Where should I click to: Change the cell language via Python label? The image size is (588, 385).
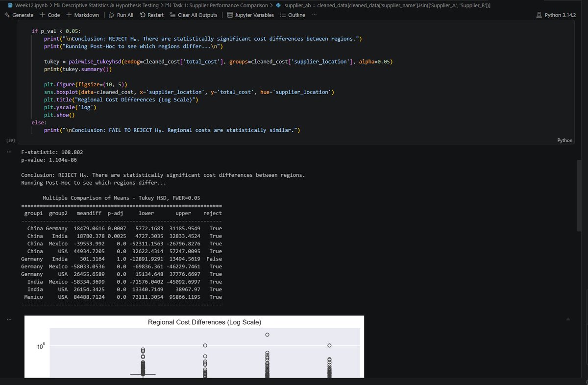pyautogui.click(x=564, y=140)
